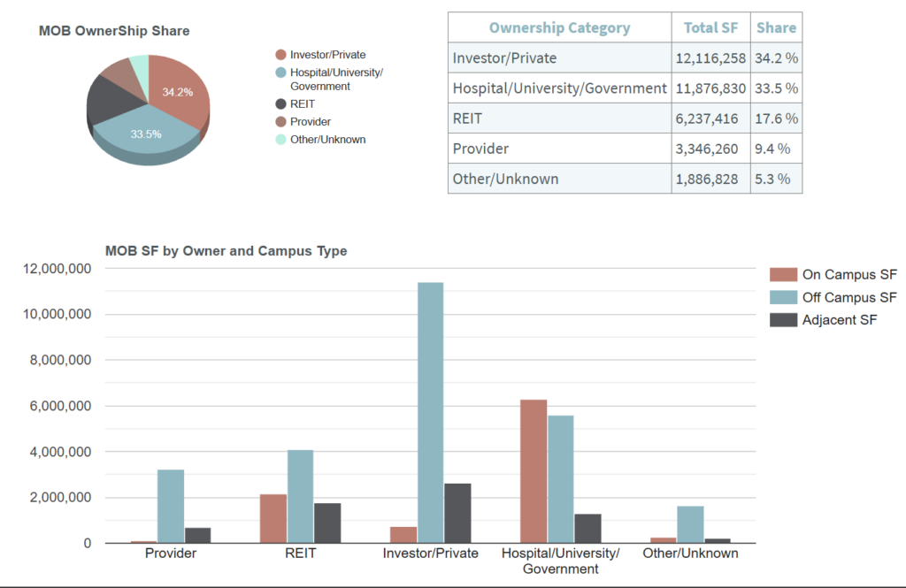This screenshot has width=906, height=588.
Task: Sort by the Total SF column header
Action: tap(710, 27)
